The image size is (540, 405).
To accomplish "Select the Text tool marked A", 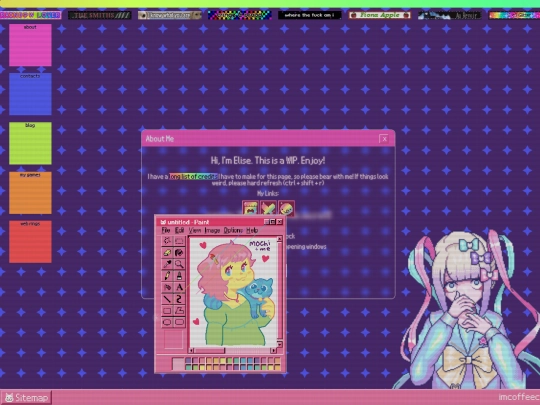I will coord(179,287).
